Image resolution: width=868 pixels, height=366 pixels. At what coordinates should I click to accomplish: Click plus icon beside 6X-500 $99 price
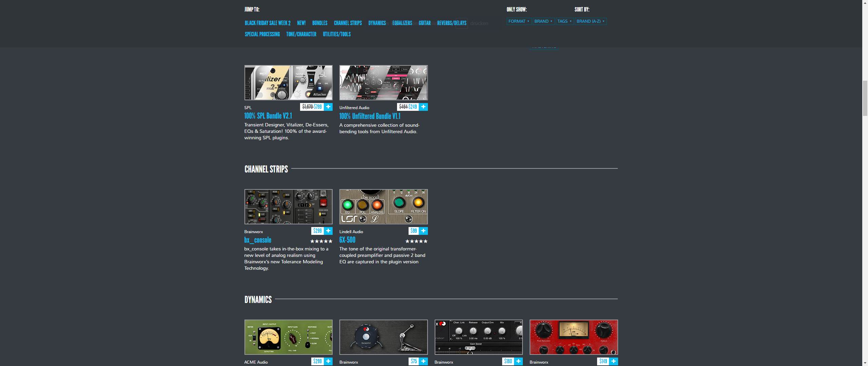click(x=423, y=231)
